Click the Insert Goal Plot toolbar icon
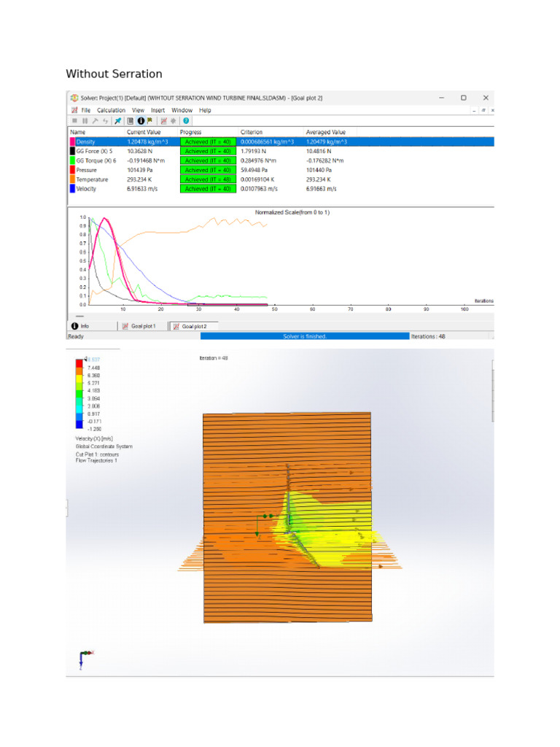Screen dimensions: 560x747 tap(164, 121)
